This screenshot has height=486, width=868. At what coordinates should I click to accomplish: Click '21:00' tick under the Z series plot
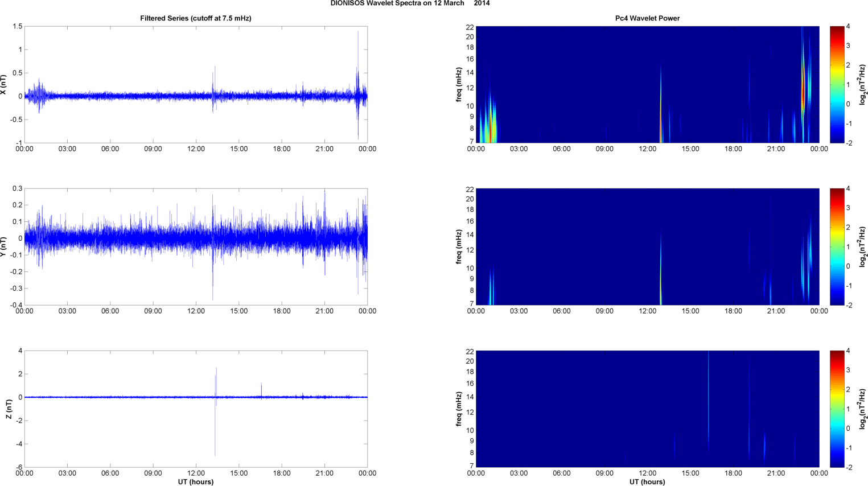pos(324,473)
